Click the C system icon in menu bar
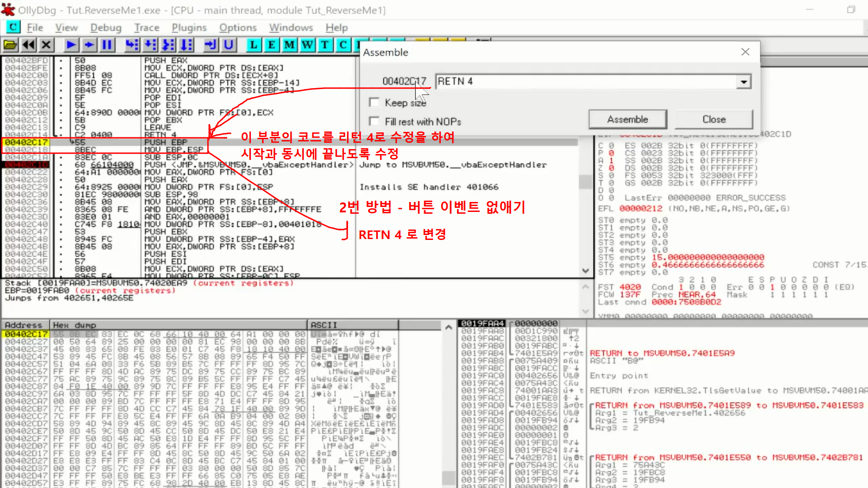The width and height of the screenshot is (868, 488). pyautogui.click(x=13, y=27)
